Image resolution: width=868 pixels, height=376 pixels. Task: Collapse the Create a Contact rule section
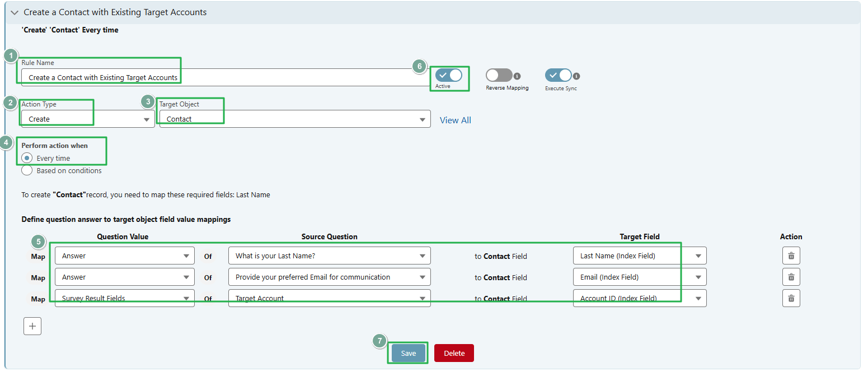pyautogui.click(x=13, y=12)
